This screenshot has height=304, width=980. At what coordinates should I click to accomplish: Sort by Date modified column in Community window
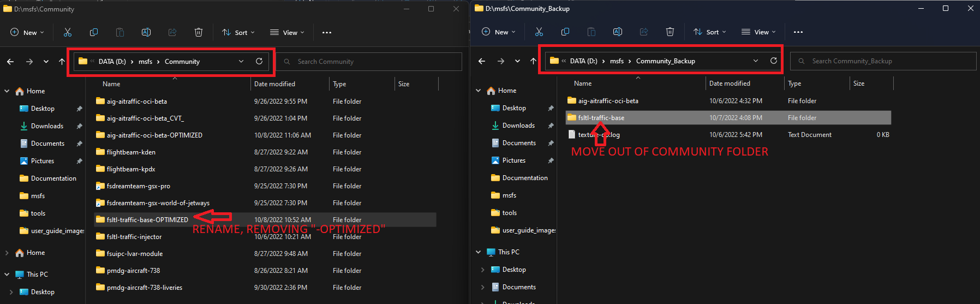tap(274, 84)
